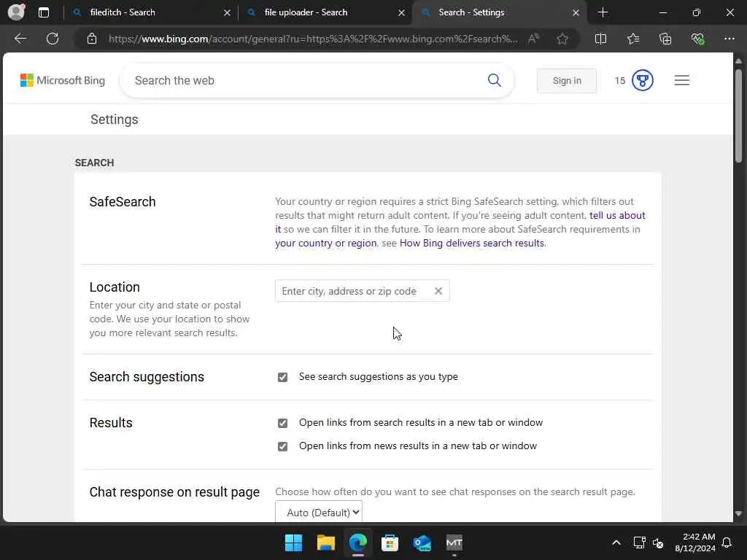This screenshot has height=560, width=747.
Task: Open the MT app in taskbar
Action: 454,542
